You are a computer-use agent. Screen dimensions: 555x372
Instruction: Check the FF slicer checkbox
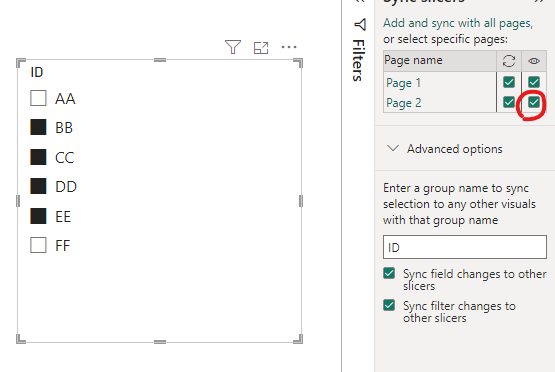coord(38,245)
